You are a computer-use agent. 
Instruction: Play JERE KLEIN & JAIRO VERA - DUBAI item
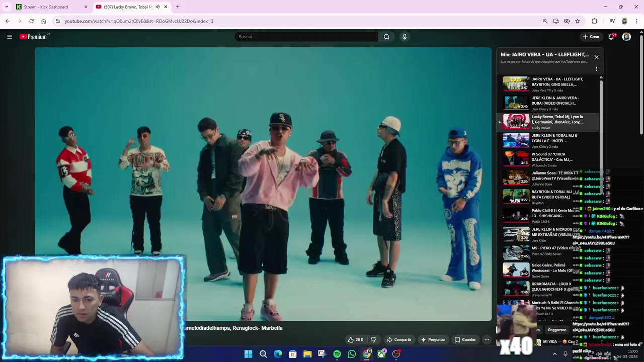[x=548, y=103]
